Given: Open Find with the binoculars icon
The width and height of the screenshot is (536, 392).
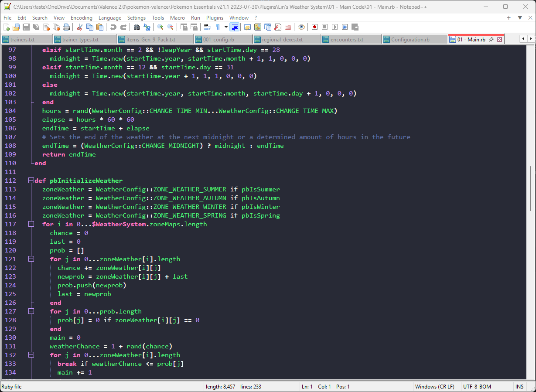Looking at the screenshot, I should (x=137, y=27).
